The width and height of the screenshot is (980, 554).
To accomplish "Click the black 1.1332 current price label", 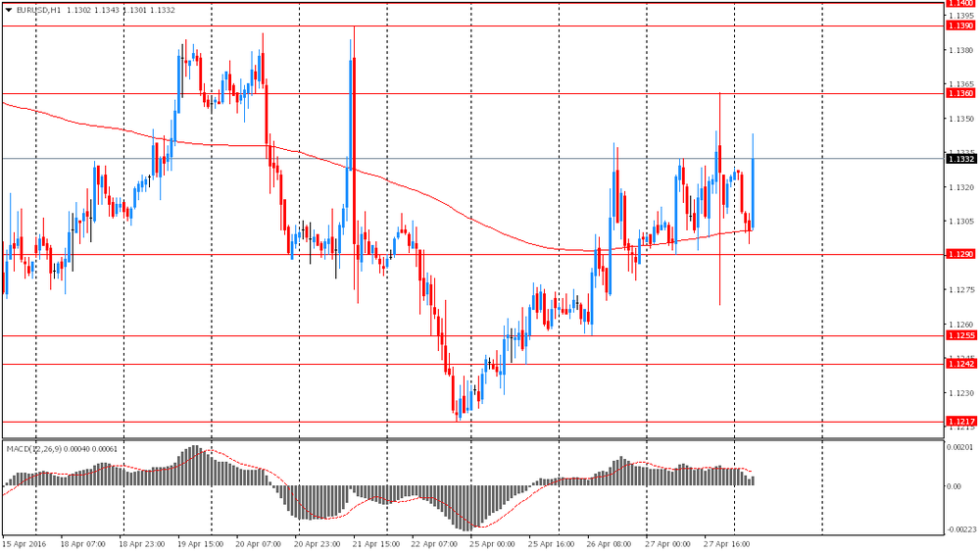I will [959, 159].
